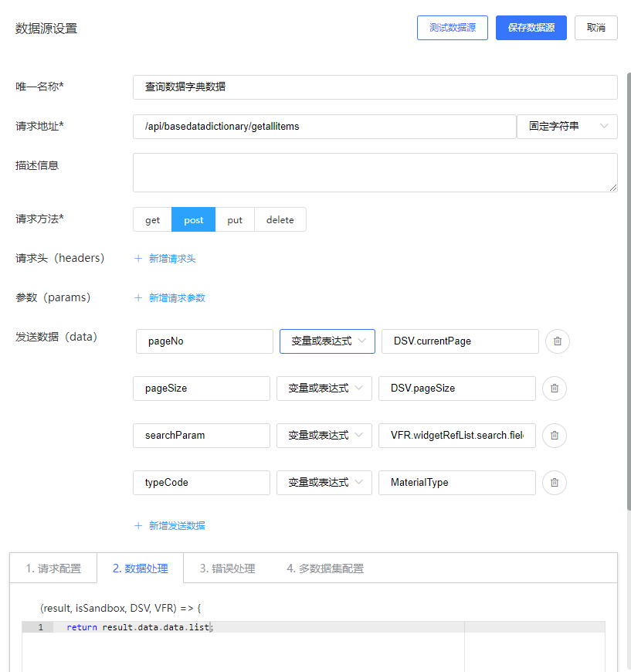Open the 错误处理 tab

(x=227, y=568)
